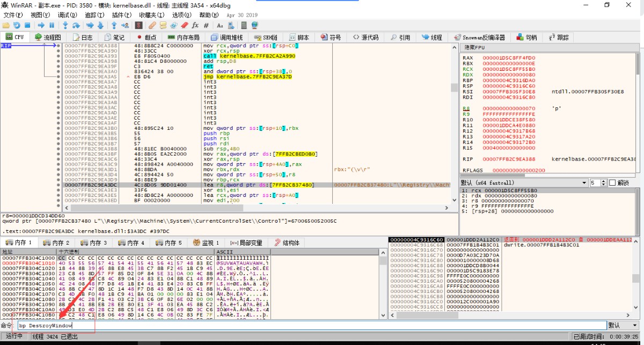Open the Scylla plugin icon
The height and width of the screenshot is (345, 644).
pos(139,25)
